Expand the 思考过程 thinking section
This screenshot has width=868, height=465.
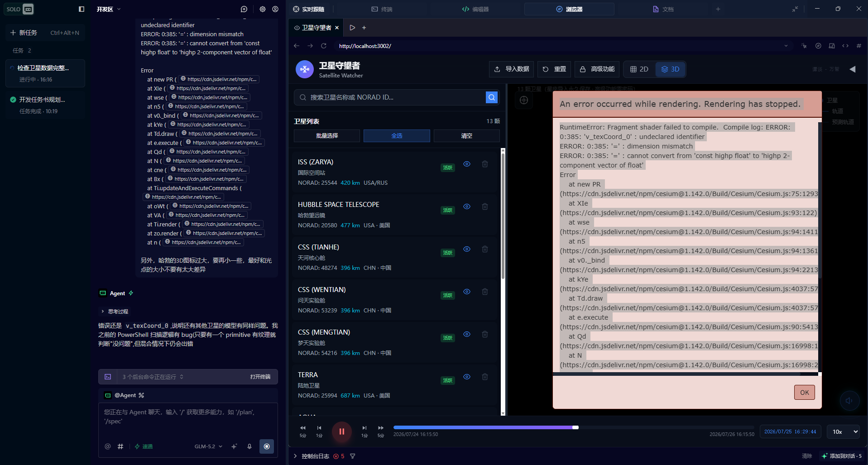[x=114, y=312]
